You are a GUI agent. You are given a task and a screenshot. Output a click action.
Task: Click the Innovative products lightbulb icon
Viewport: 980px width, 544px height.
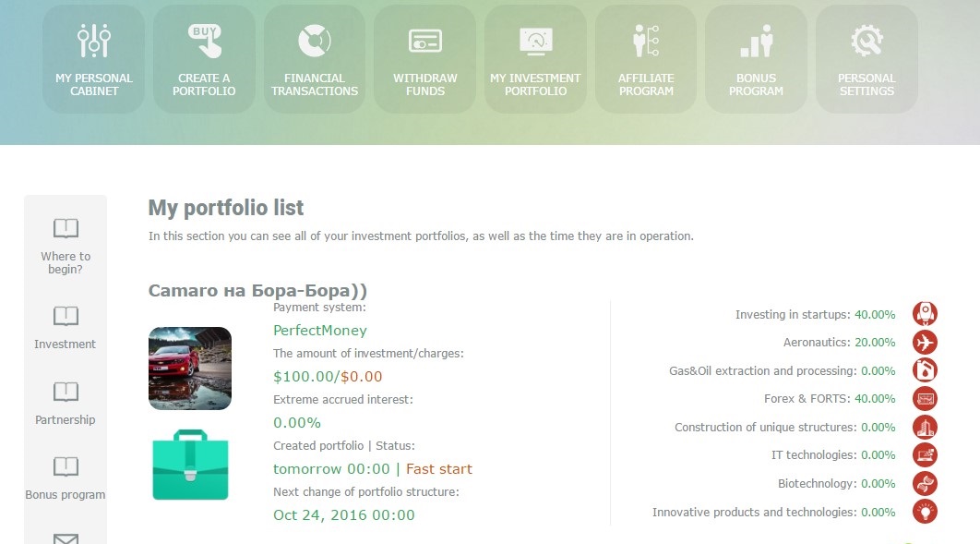(925, 512)
